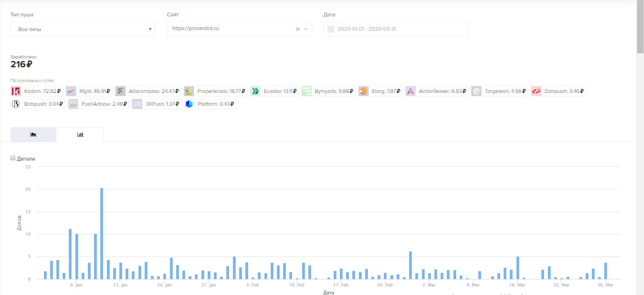
Task: Click the calendar icon in date field
Action: pos(331,29)
